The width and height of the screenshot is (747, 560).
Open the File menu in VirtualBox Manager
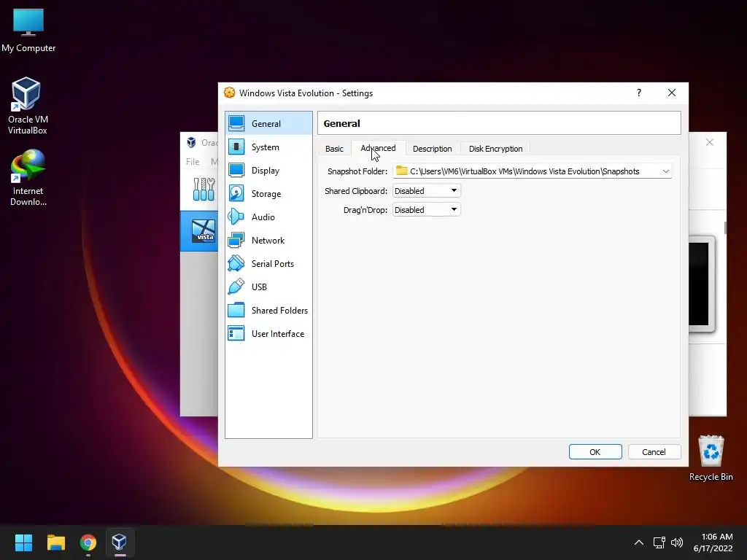point(193,161)
